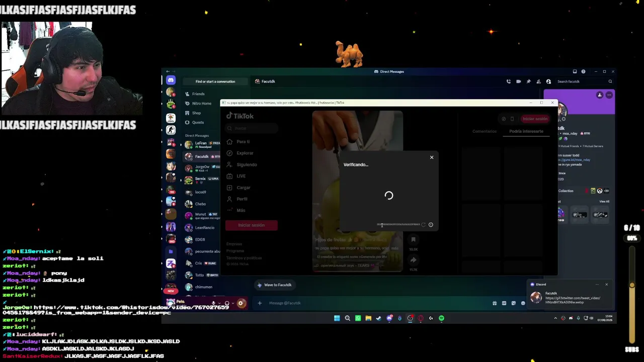Click the sidebar Iniciar sesión button
The image size is (644, 362).
pyautogui.click(x=251, y=225)
